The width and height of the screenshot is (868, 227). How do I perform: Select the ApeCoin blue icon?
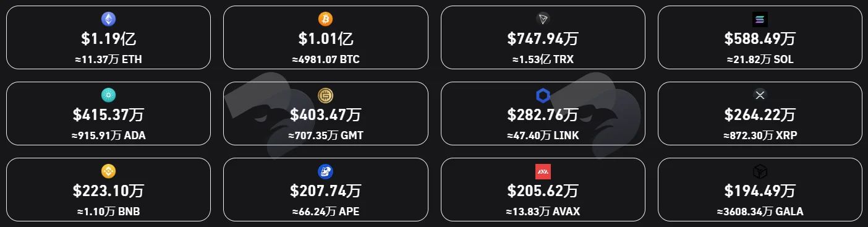coord(325,171)
